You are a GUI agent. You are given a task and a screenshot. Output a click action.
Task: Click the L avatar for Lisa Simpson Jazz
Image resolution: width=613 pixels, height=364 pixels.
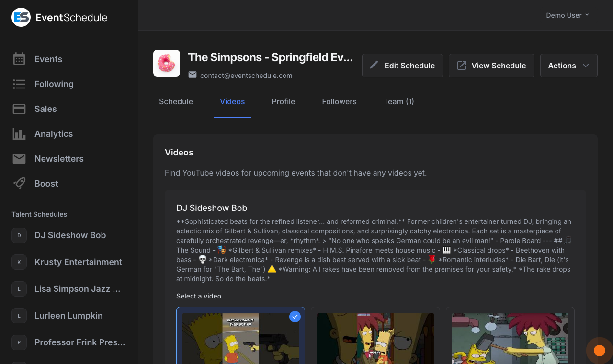pos(19,289)
